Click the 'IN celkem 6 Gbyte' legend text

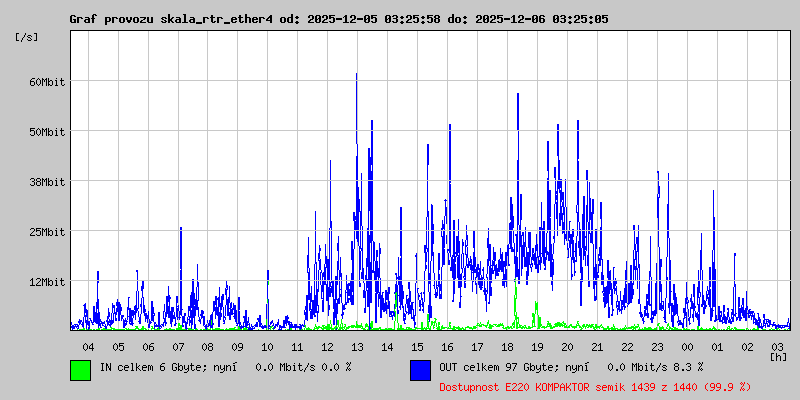[x=152, y=367]
